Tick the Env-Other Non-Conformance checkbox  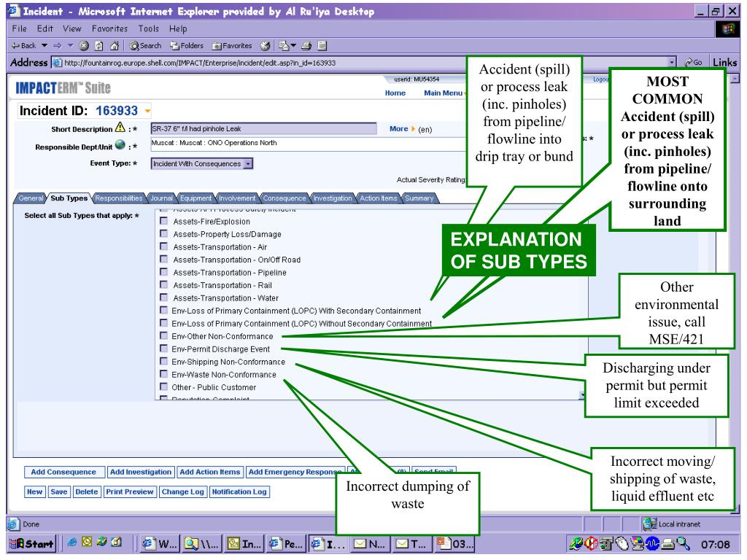point(164,335)
